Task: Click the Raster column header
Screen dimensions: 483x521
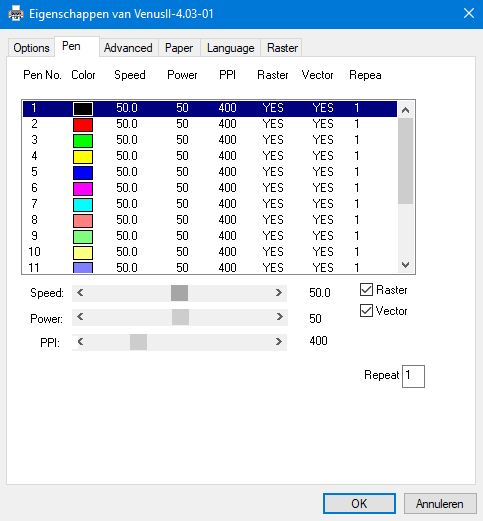Action: point(273,75)
